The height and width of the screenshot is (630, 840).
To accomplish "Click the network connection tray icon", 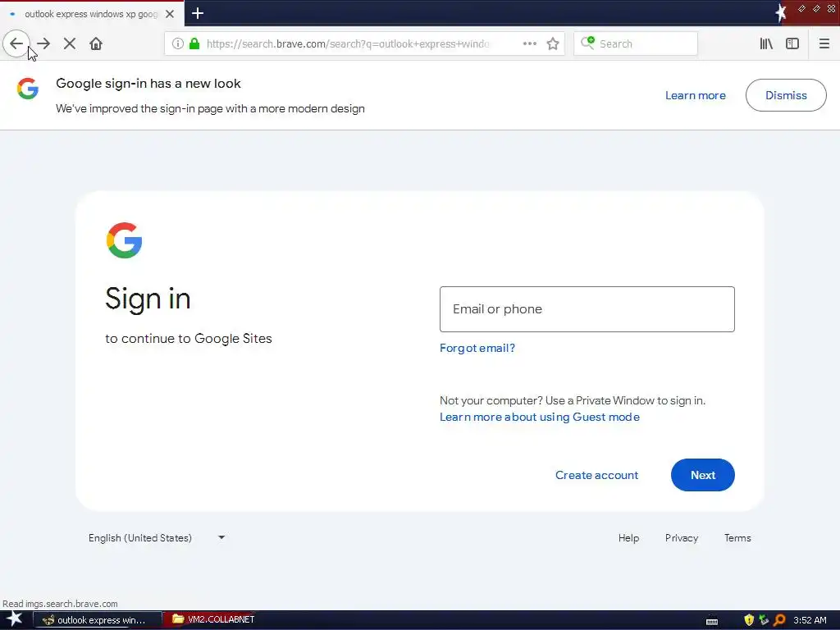I will (764, 620).
